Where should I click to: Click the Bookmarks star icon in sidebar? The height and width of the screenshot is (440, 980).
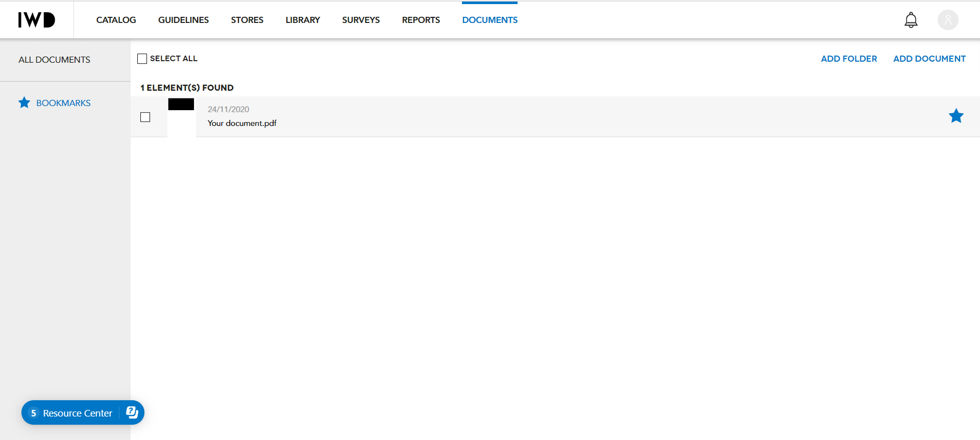(x=24, y=102)
